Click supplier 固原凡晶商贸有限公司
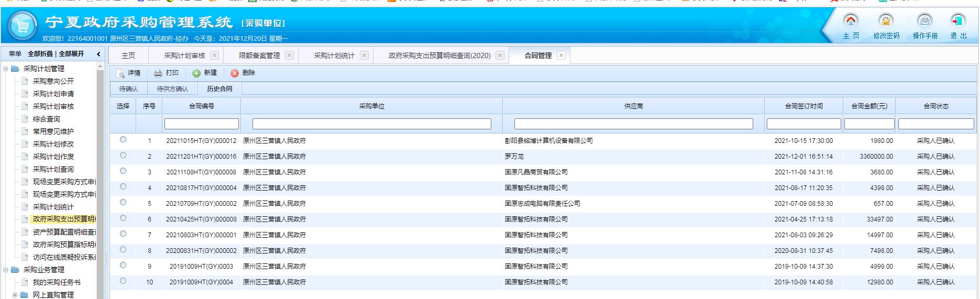The width and height of the screenshot is (980, 299). 536,172
